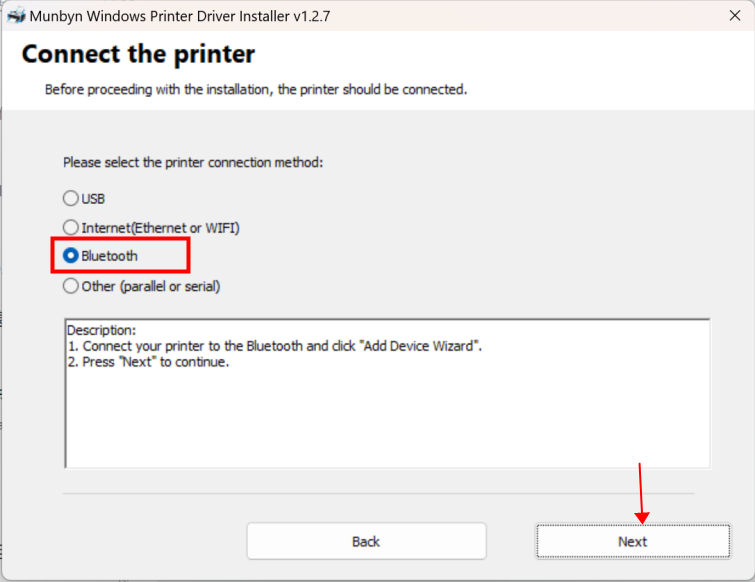Continue by clicking the Next button

tap(633, 542)
